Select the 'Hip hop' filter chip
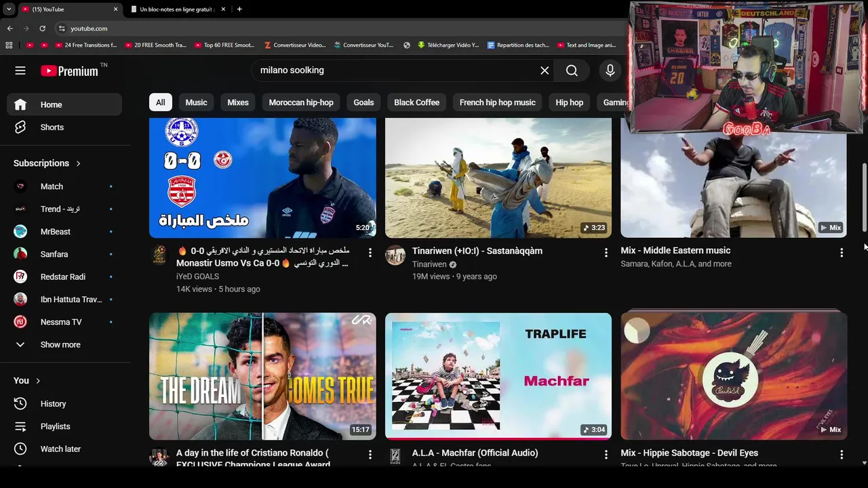868x488 pixels. 569,102
